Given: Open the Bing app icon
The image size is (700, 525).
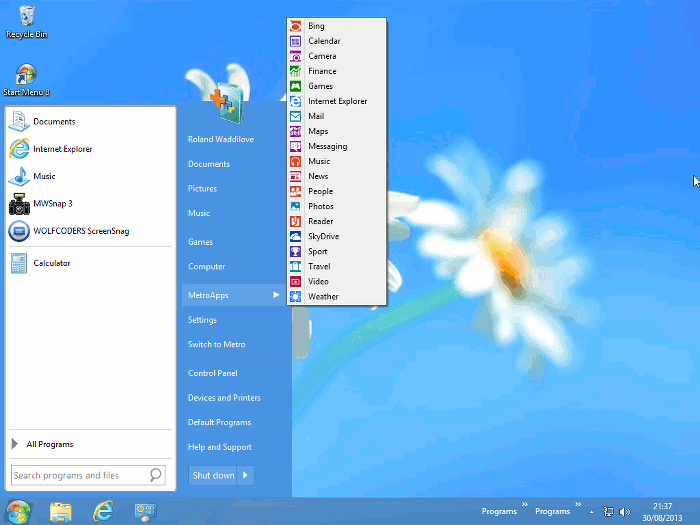Looking at the screenshot, I should [295, 26].
